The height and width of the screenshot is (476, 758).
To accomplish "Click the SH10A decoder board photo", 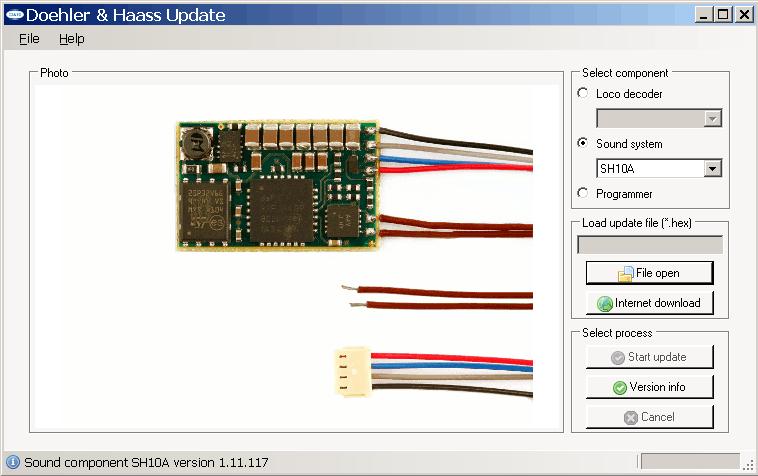I will coord(277,186).
